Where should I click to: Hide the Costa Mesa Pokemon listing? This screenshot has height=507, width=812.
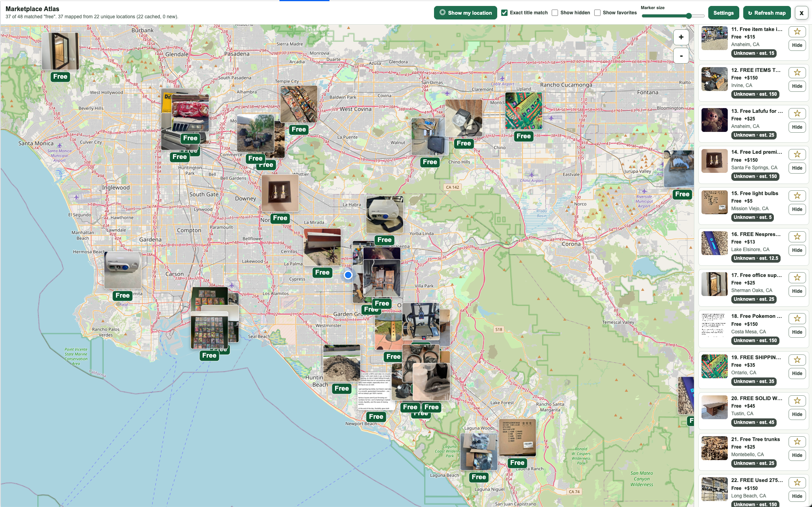(x=797, y=332)
